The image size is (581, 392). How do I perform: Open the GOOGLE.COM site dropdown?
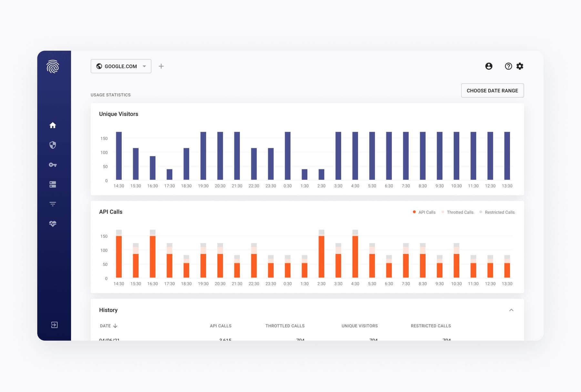coord(121,66)
